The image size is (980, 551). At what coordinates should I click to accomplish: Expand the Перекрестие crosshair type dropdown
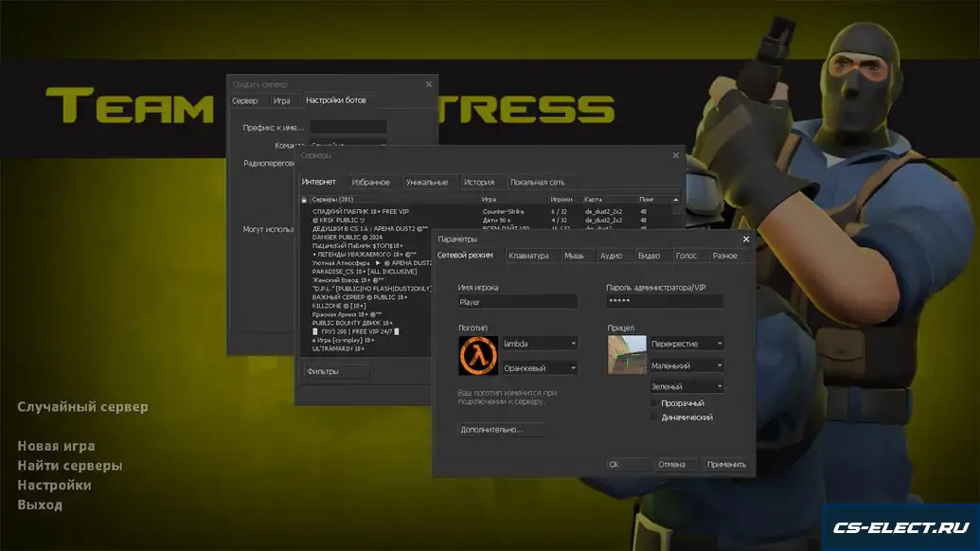(686, 344)
